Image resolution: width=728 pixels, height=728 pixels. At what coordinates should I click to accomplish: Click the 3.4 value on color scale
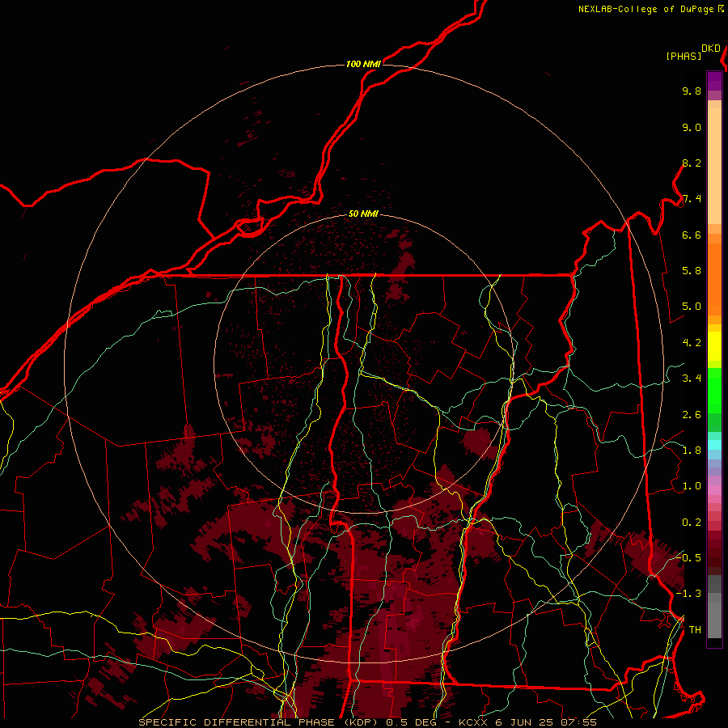(x=692, y=379)
